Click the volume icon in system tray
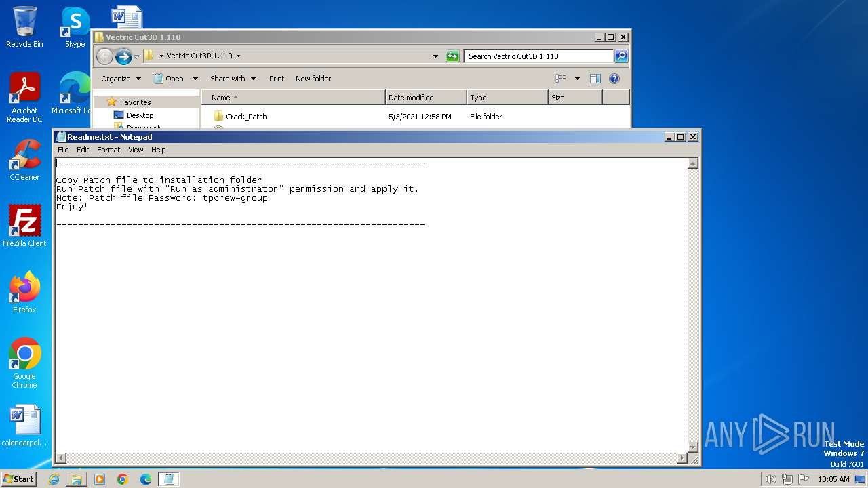868x488 pixels. pyautogui.click(x=770, y=479)
